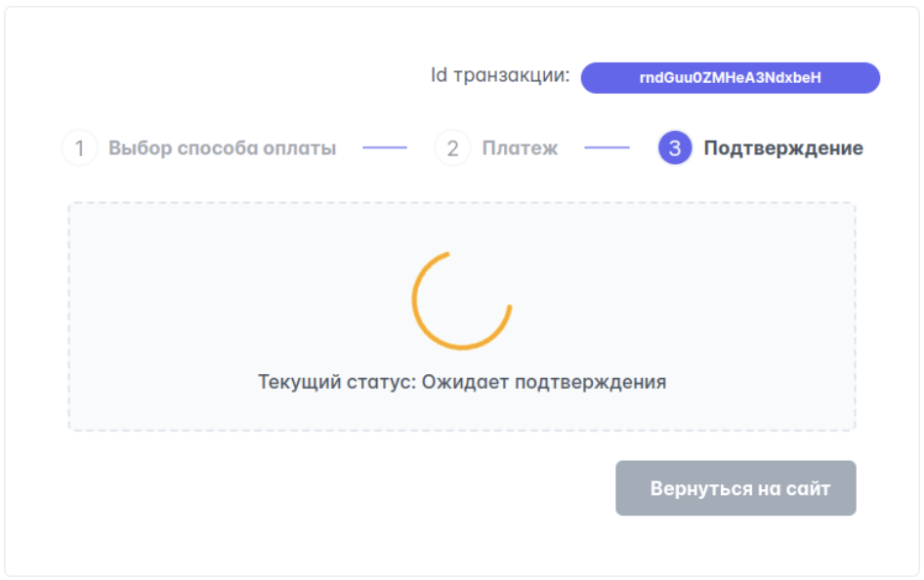Click the "Id транзакции:" label
The width and height of the screenshot is (924, 580).
tap(499, 75)
